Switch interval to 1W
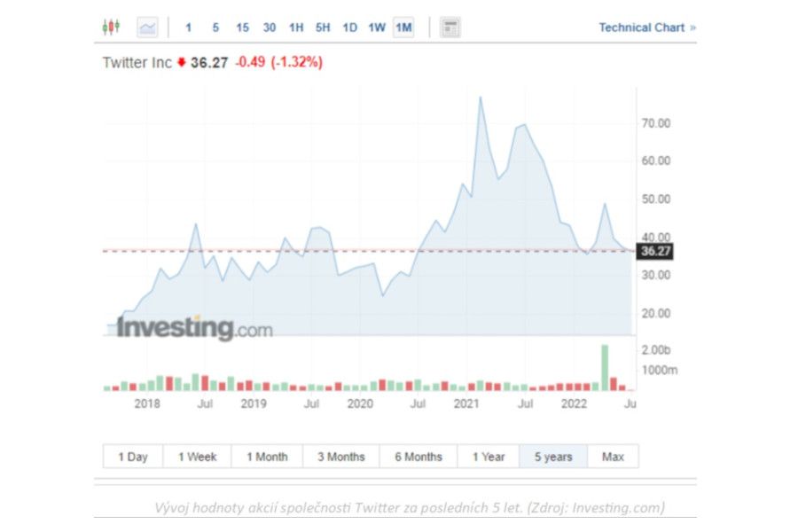This screenshot has width=798, height=532. pos(377,27)
